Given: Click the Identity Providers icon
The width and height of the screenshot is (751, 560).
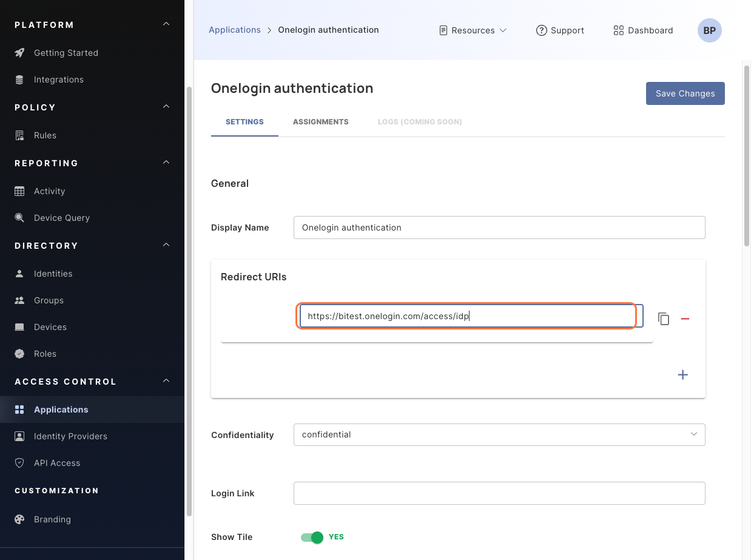Looking at the screenshot, I should (19, 436).
